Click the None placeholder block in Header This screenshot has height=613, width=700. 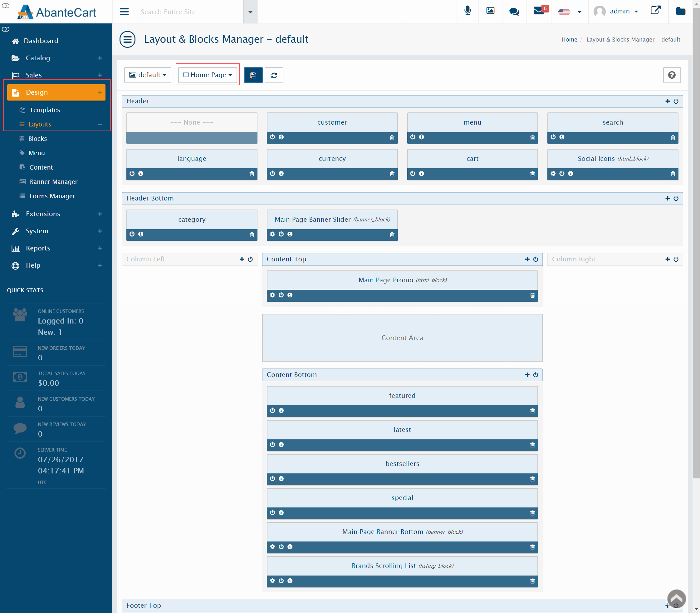[192, 128]
